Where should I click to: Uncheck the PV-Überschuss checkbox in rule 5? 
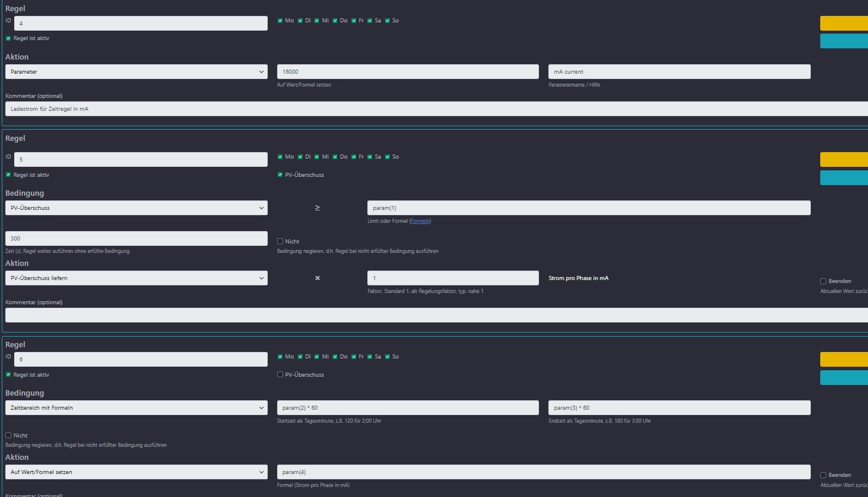pos(280,175)
